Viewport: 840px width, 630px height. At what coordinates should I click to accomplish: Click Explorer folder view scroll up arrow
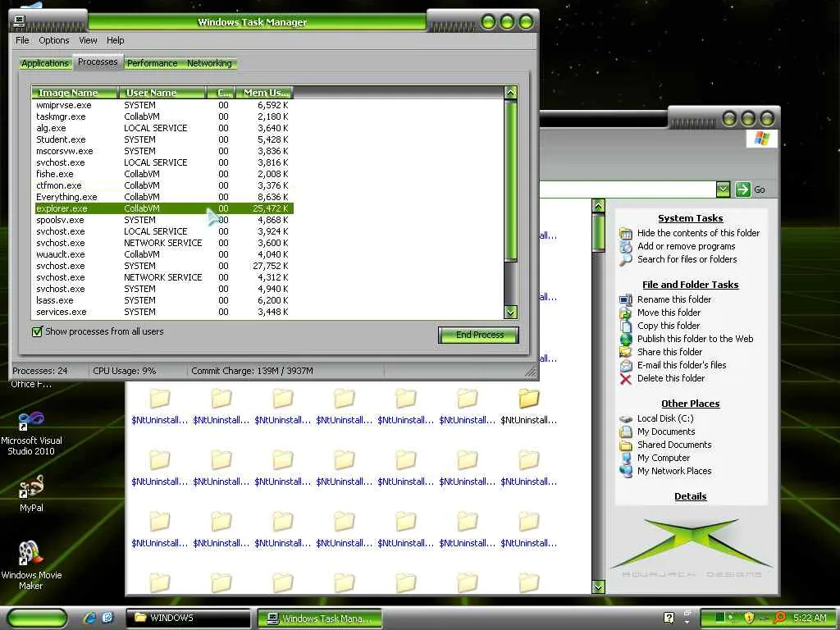(x=598, y=206)
